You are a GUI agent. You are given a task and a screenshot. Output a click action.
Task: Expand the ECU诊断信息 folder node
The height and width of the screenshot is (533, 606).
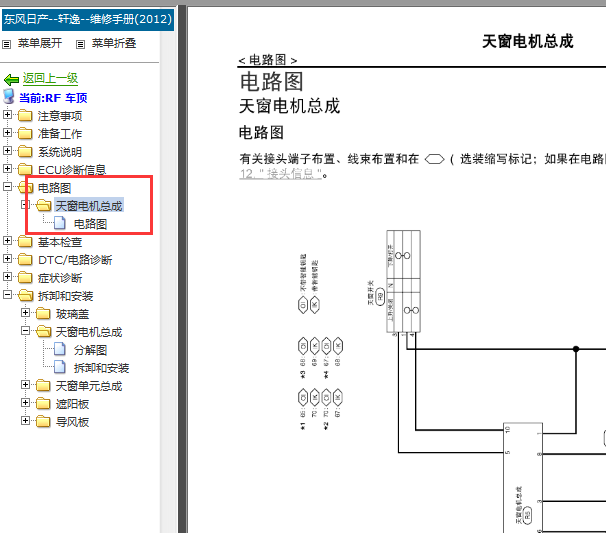[7, 169]
